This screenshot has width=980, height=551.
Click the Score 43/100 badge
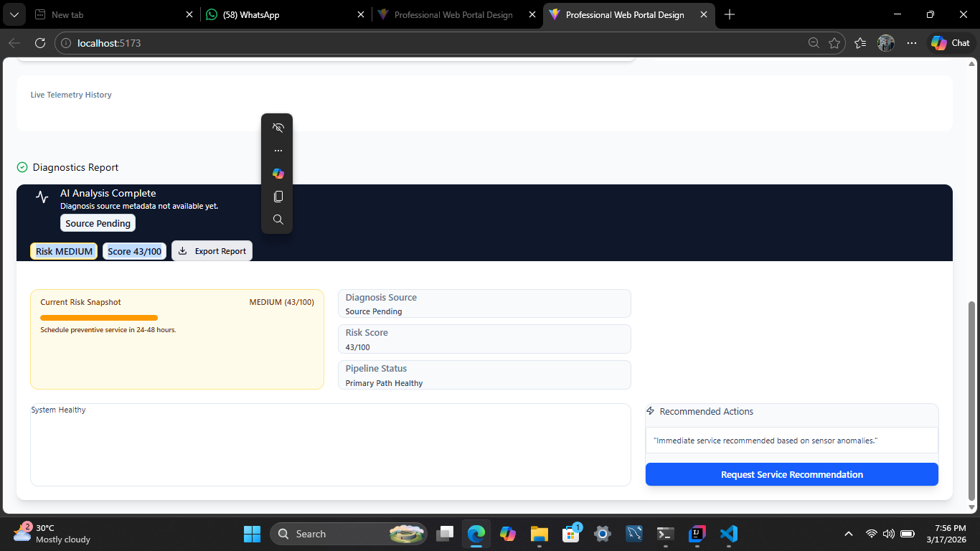tap(135, 251)
